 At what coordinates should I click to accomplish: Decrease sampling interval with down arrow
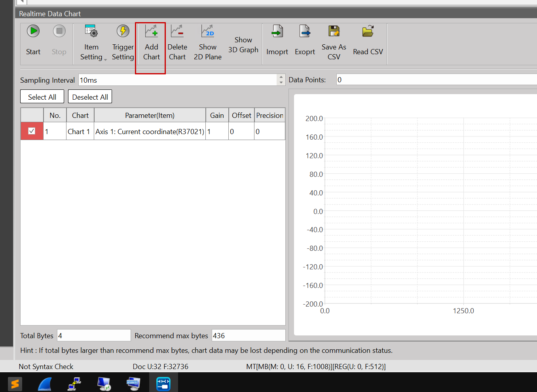[281, 83]
